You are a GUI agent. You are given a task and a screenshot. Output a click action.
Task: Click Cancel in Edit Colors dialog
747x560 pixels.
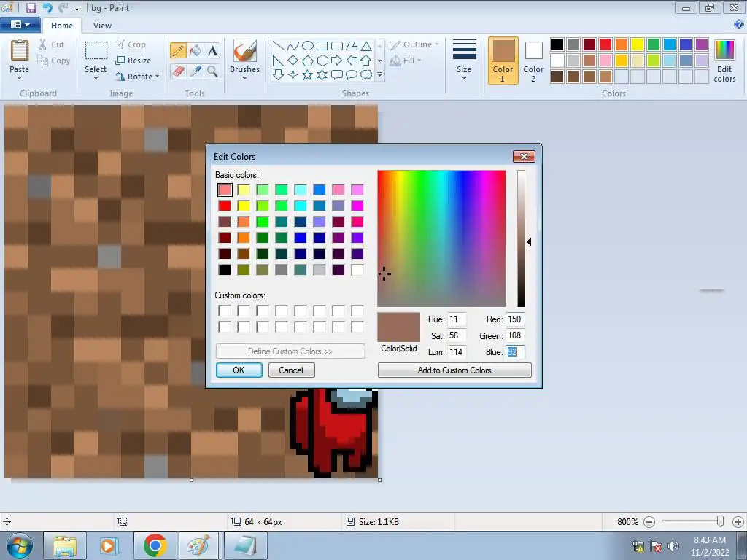[x=291, y=370]
